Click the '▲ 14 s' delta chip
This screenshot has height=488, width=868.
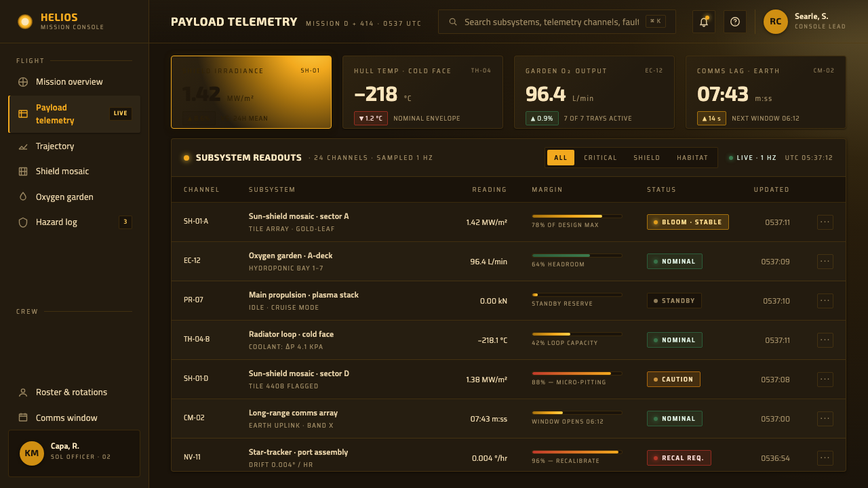(x=711, y=119)
